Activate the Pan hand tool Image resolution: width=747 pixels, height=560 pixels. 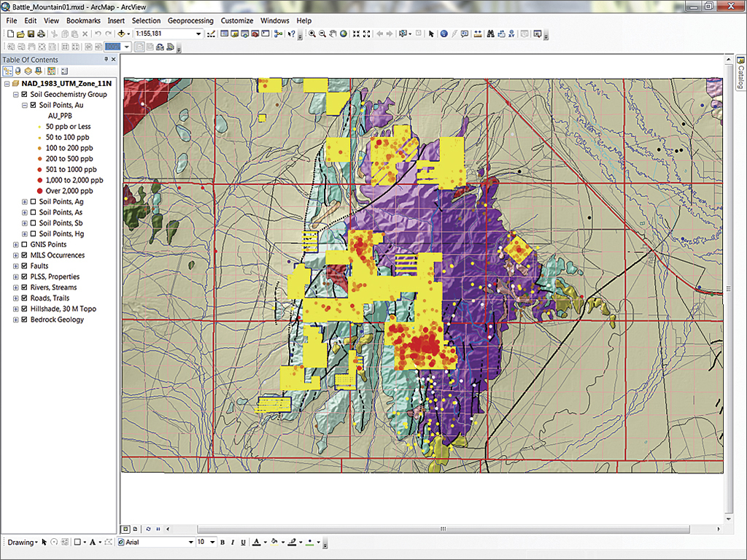(x=333, y=34)
